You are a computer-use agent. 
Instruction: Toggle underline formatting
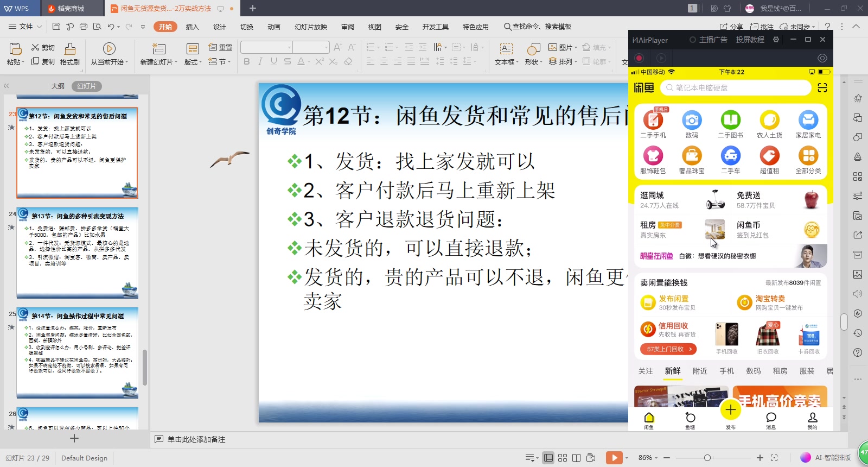tap(274, 61)
